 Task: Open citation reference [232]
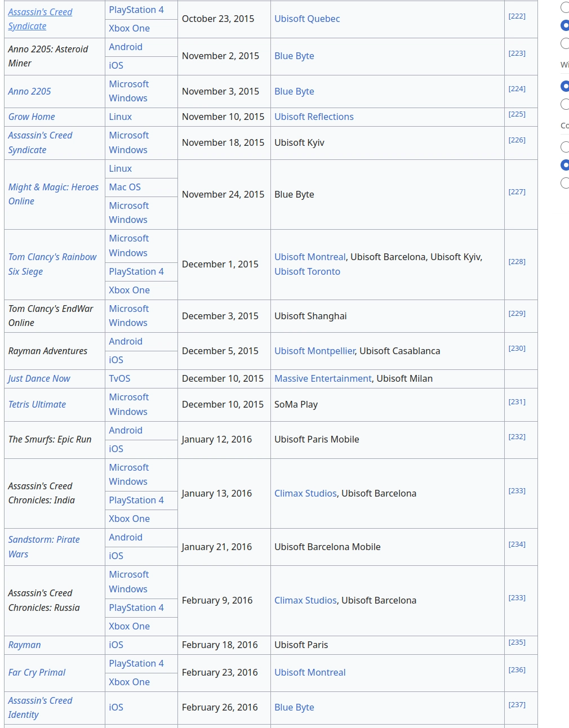click(517, 436)
